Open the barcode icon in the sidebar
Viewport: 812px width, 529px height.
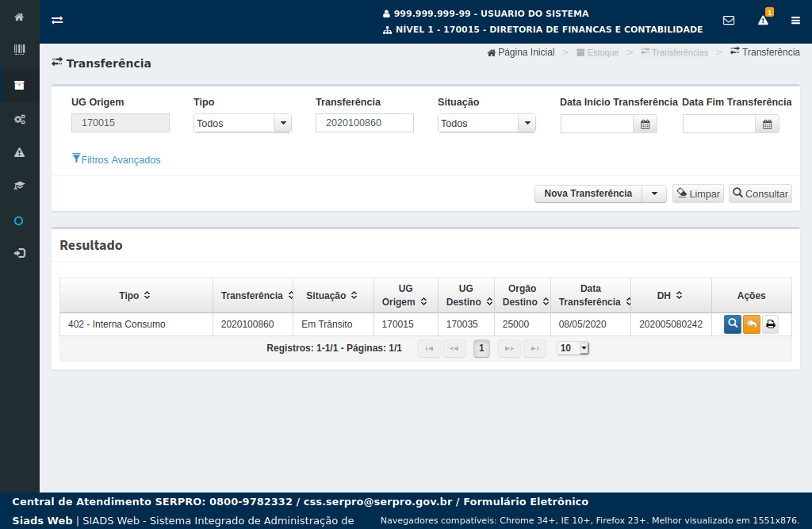(19, 50)
